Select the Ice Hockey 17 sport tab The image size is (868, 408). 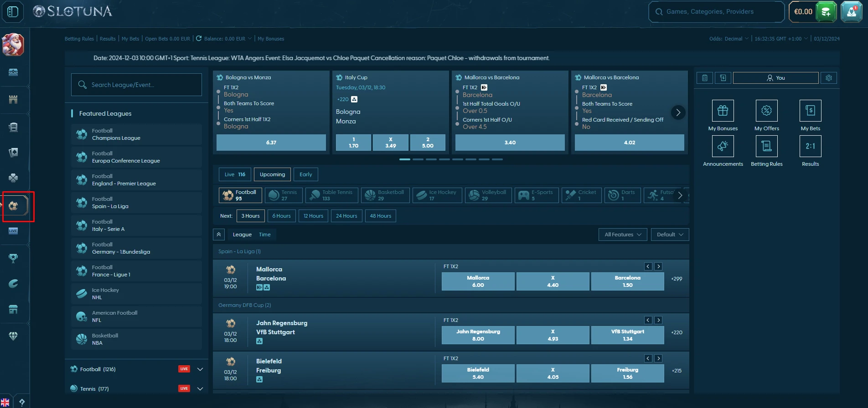click(438, 195)
